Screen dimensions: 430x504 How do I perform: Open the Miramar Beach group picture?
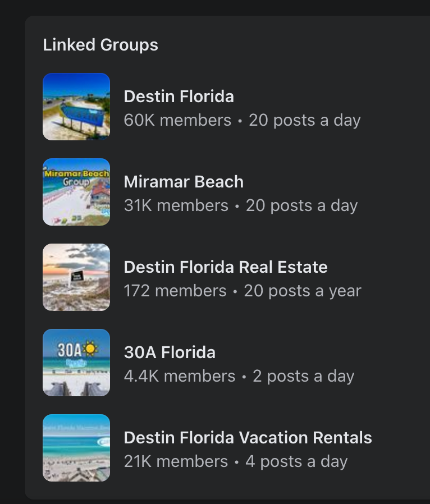pyautogui.click(x=76, y=192)
